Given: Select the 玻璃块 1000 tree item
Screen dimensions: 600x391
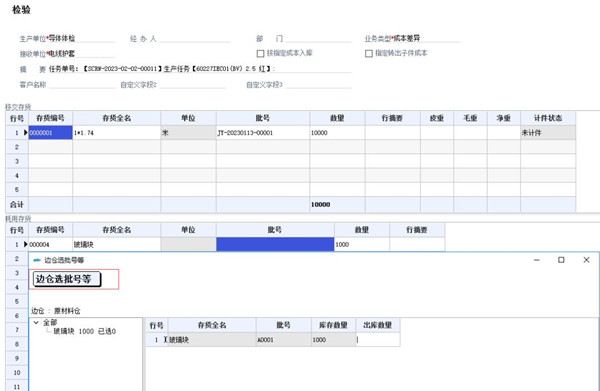Looking at the screenshot, I should click(84, 331).
